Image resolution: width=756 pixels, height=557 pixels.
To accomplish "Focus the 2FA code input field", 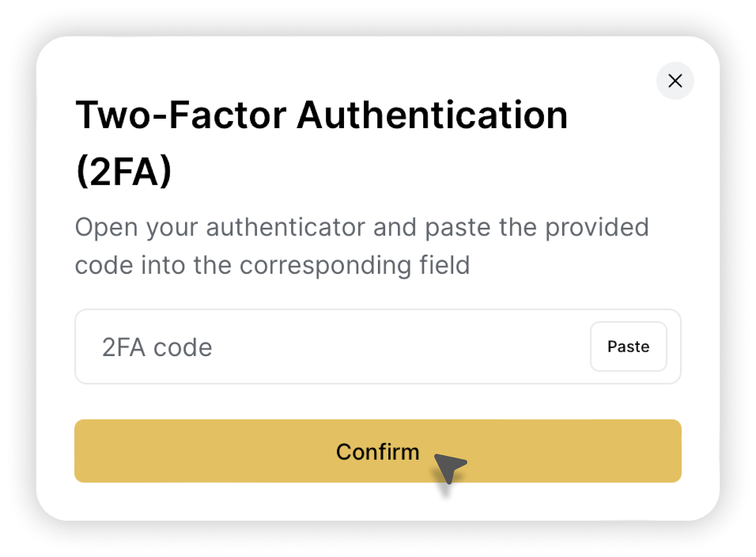I will point(331,347).
